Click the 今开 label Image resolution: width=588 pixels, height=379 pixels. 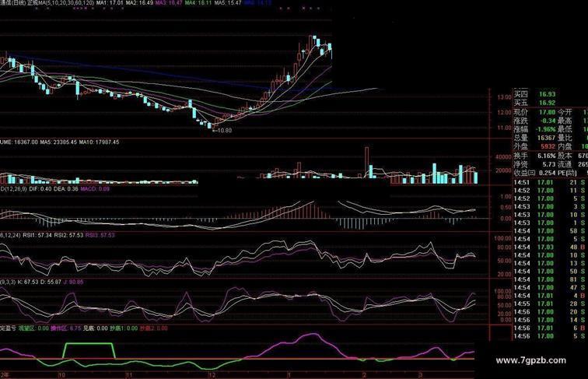(x=565, y=112)
